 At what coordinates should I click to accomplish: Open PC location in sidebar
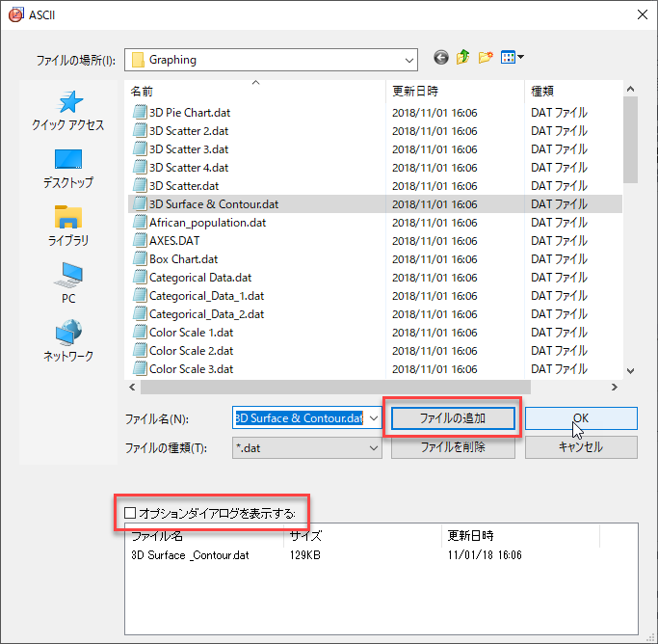(68, 283)
